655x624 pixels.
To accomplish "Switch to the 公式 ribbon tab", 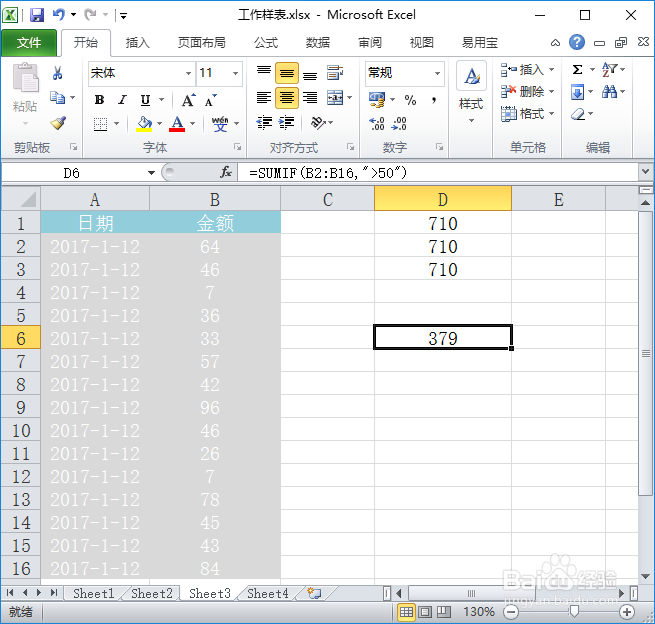I will 266,43.
